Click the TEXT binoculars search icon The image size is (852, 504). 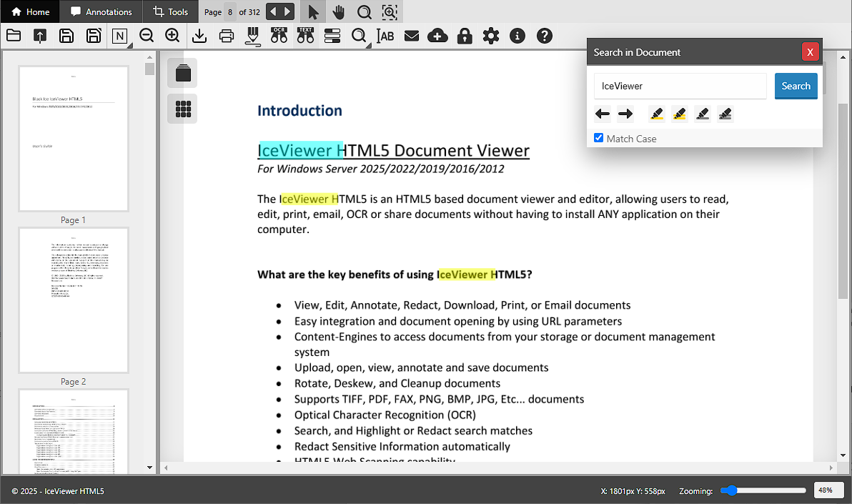point(305,35)
